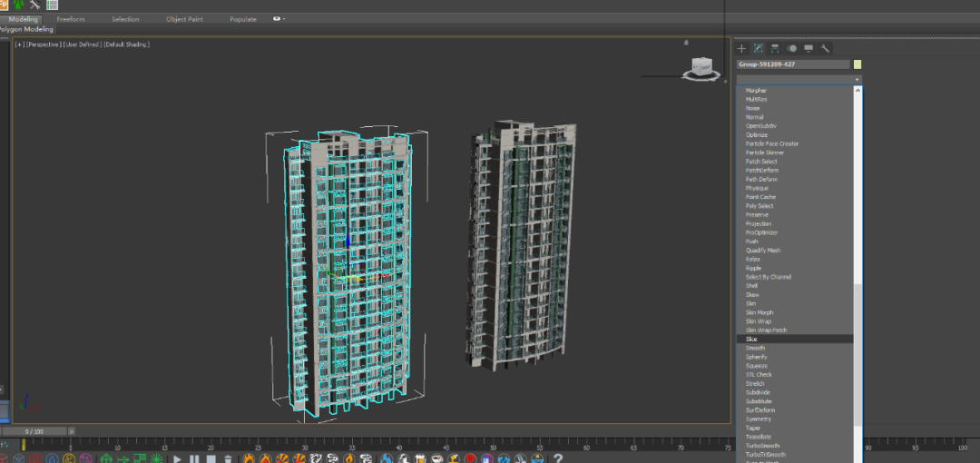Click the 0 / 100 time slider
The image size is (980, 463).
[34, 431]
